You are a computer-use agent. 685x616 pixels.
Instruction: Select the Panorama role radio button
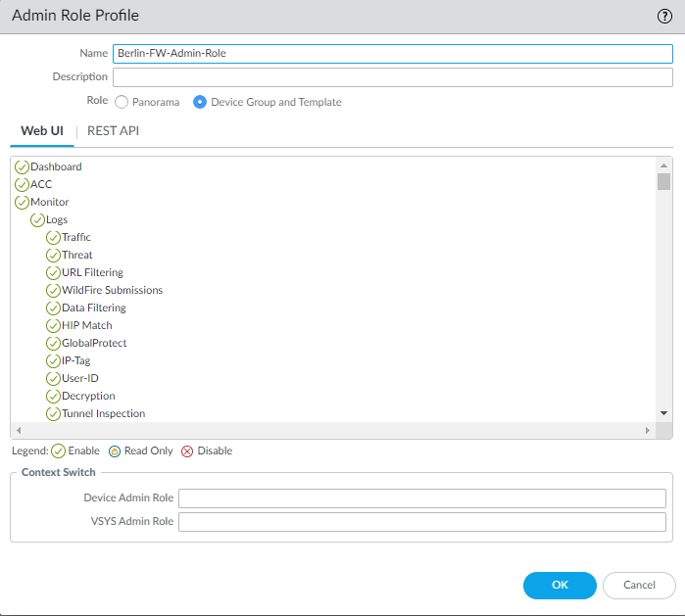tap(122, 102)
